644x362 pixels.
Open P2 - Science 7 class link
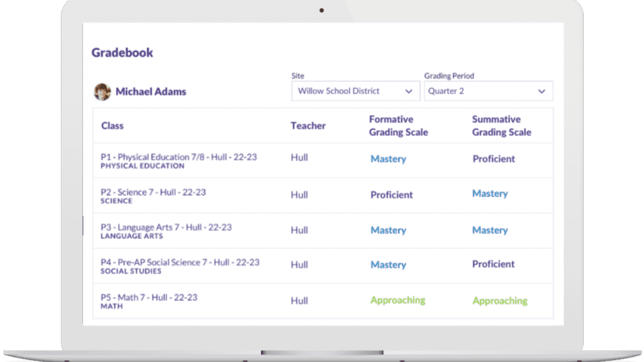(x=153, y=192)
